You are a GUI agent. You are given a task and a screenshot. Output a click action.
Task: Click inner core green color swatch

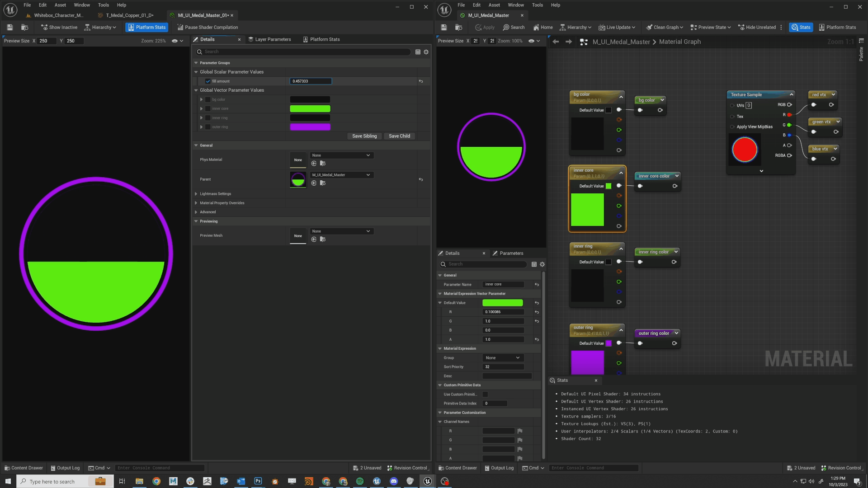click(310, 108)
